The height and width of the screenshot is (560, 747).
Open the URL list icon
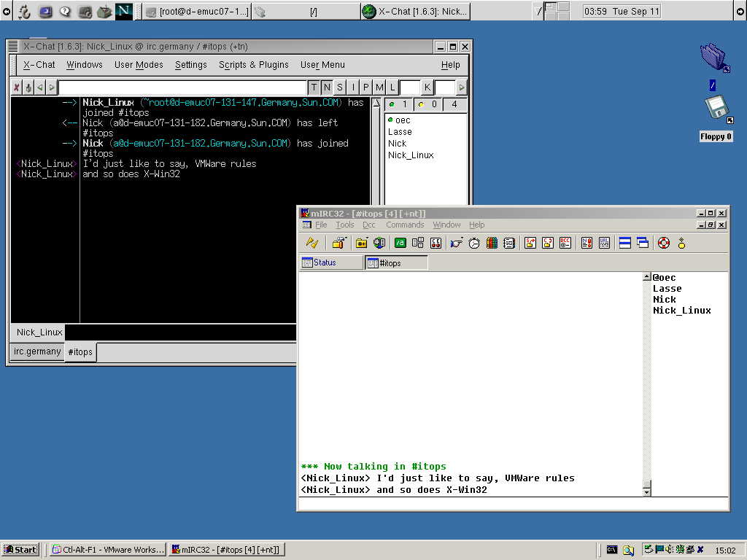pyautogui.click(x=604, y=243)
